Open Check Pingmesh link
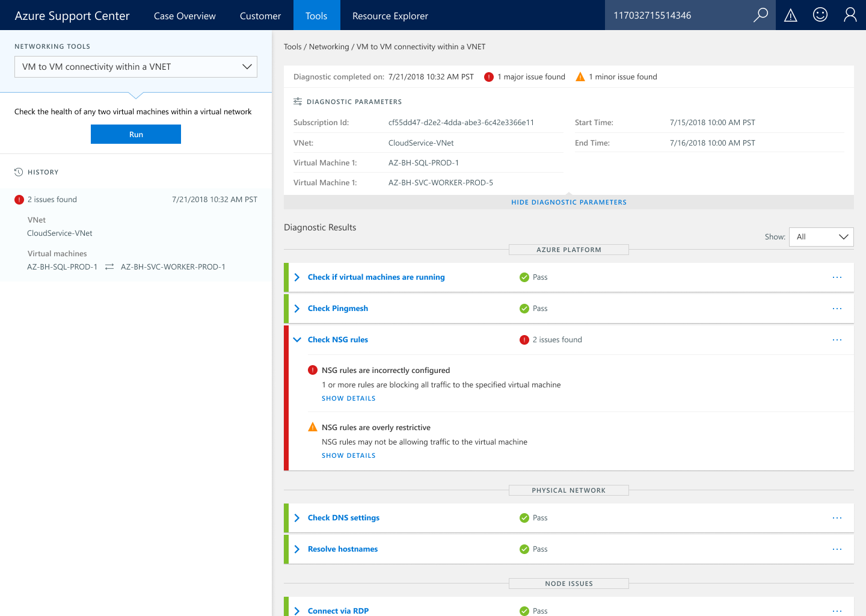The image size is (866, 616). [338, 309]
